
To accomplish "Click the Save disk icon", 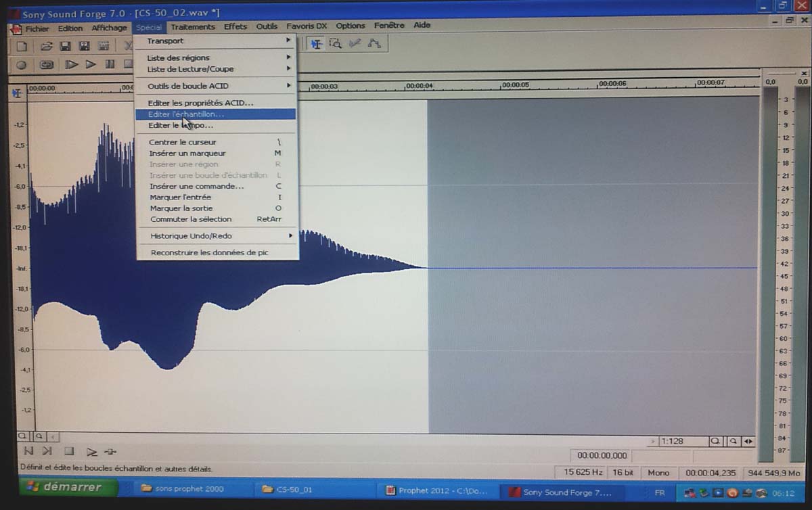I will point(66,46).
